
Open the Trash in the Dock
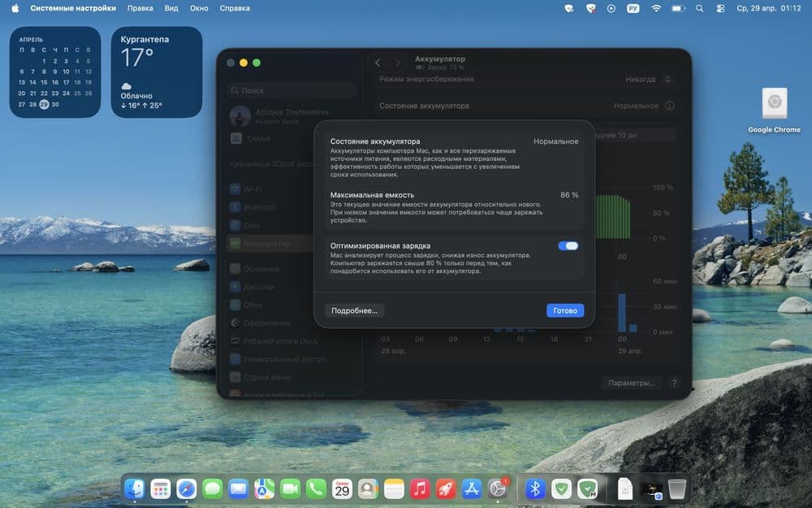coord(677,488)
